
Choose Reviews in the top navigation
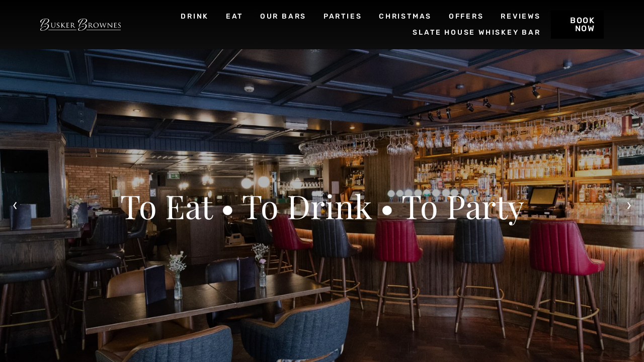[x=520, y=16]
